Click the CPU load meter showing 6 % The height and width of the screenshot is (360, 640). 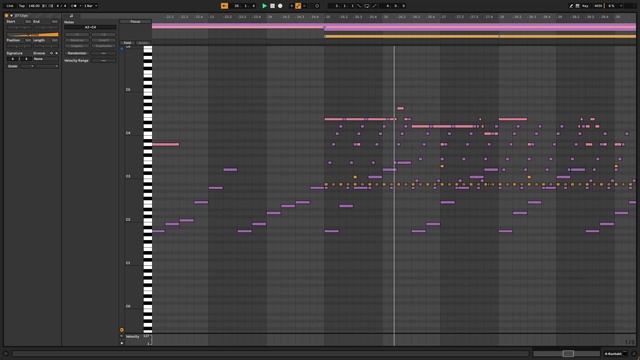click(x=611, y=6)
